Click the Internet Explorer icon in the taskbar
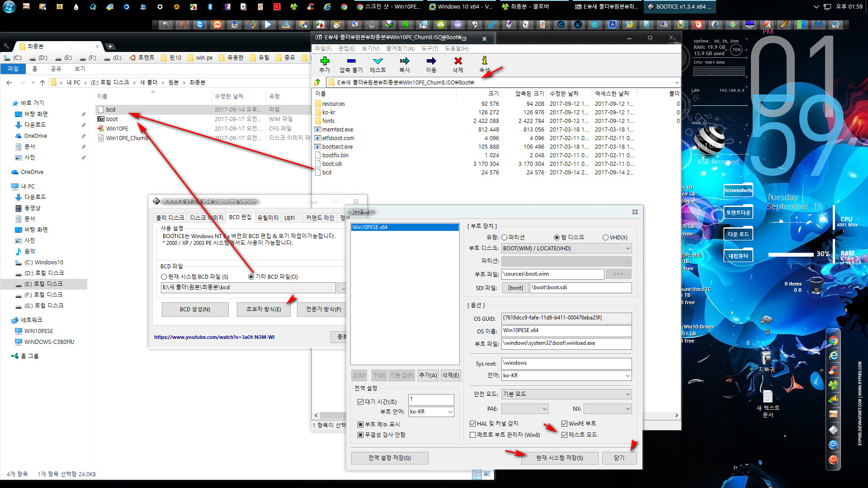Screen dimensions: 868x488 point(327,7)
